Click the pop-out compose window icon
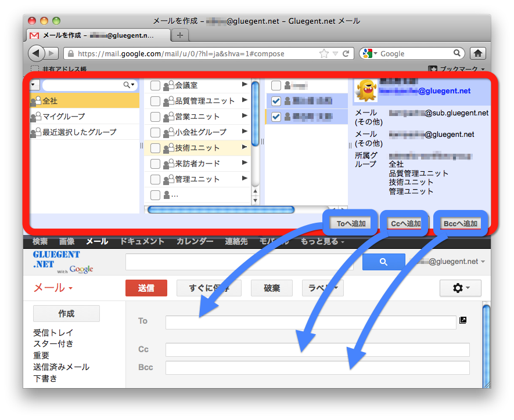514x420 pixels. coord(463,320)
